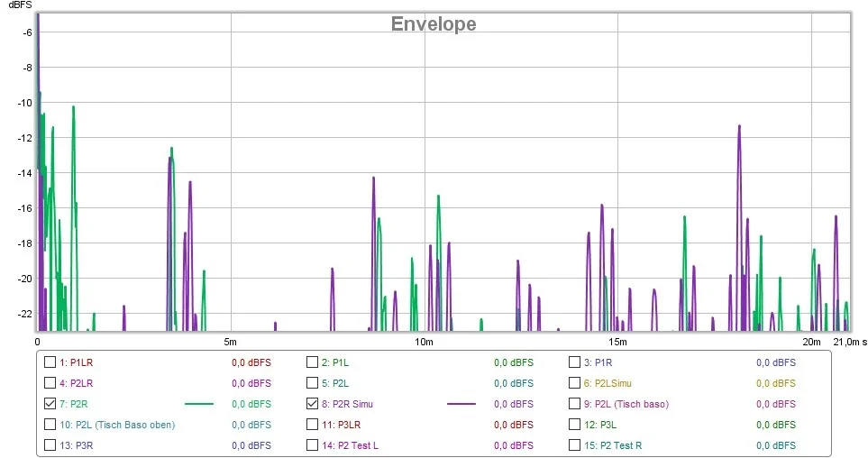The height and width of the screenshot is (458, 868).
Task: Click the Envelope graph title
Action: coord(434,23)
